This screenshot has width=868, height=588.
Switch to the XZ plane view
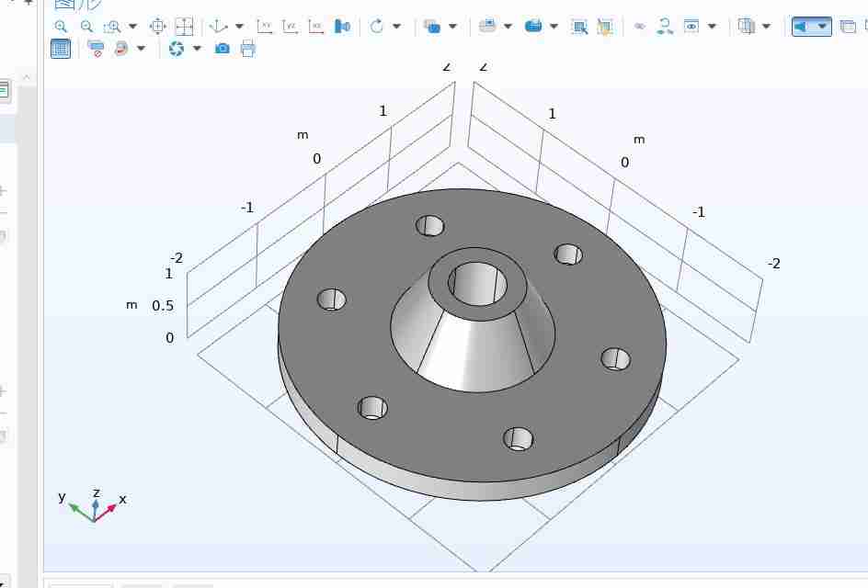(316, 27)
